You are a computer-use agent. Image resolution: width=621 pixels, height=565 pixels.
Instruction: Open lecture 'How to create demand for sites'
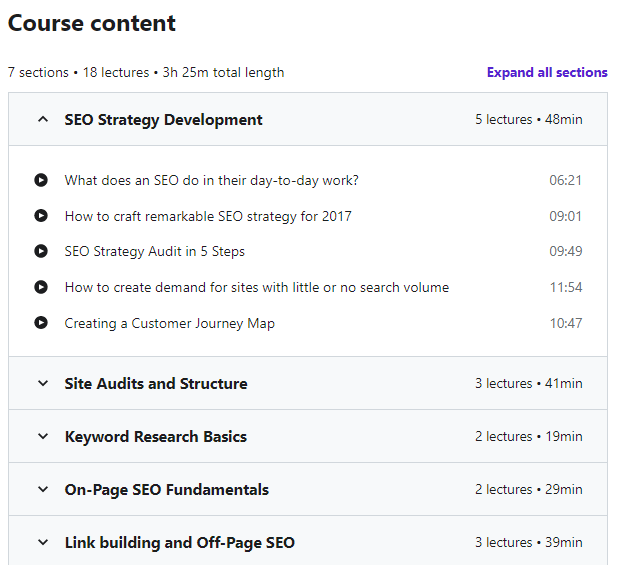click(x=257, y=287)
